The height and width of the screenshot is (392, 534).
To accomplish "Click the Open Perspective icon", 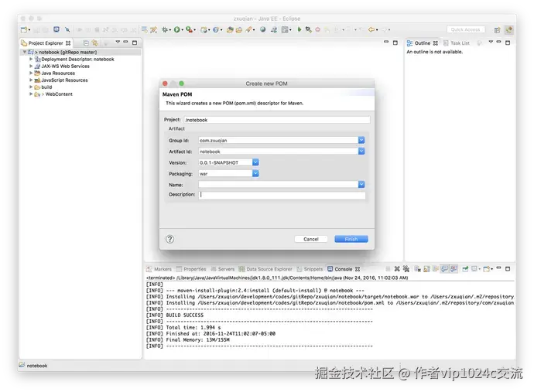I will tap(497, 30).
